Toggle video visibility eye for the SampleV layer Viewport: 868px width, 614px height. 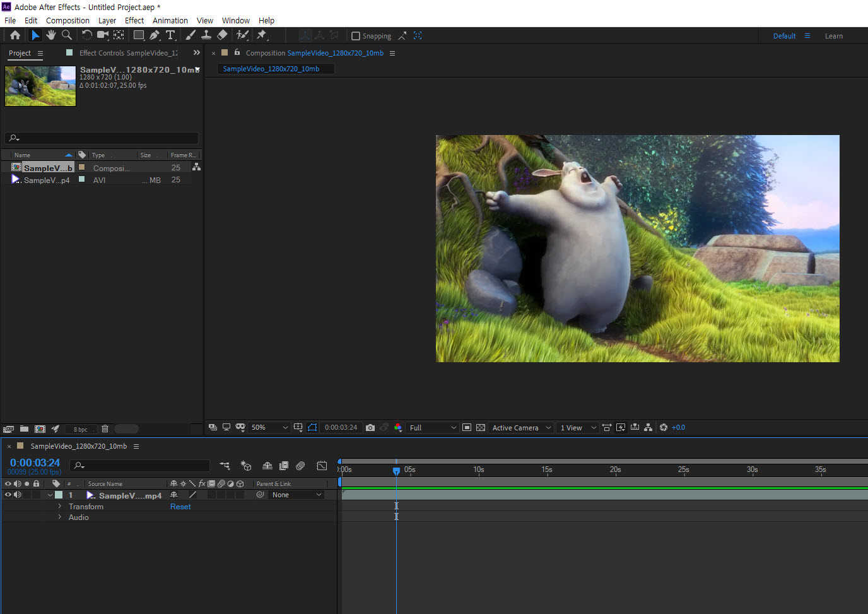8,495
